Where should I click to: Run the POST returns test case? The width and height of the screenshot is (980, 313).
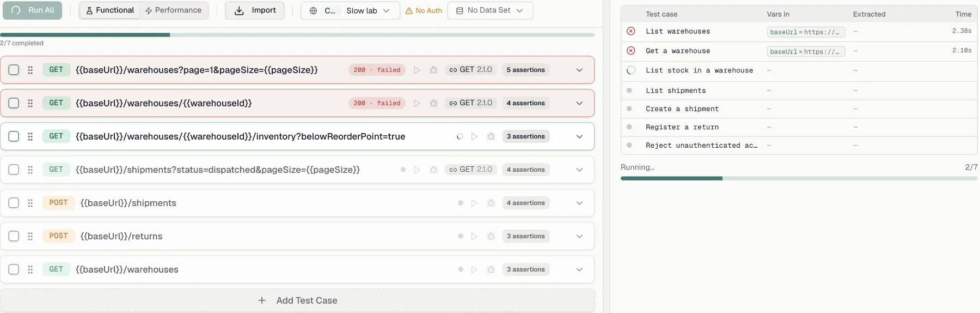click(x=474, y=236)
